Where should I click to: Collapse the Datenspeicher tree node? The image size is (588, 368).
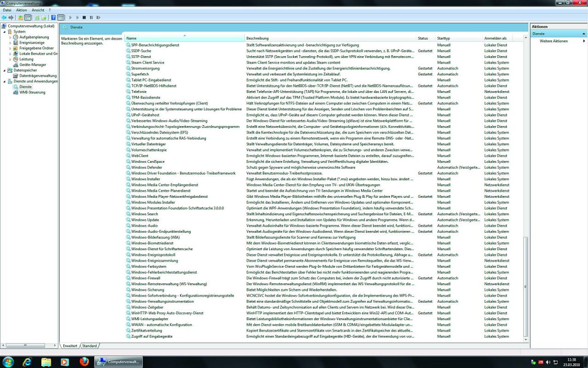[4, 70]
